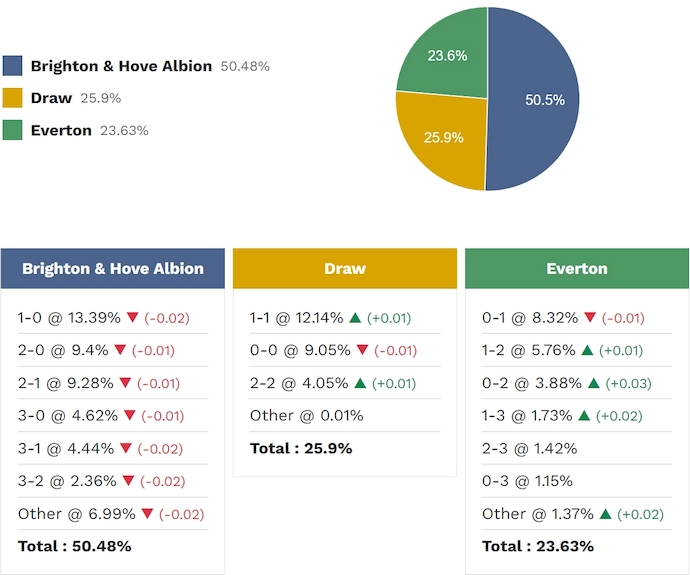Select the Draw panel header

[x=345, y=269]
